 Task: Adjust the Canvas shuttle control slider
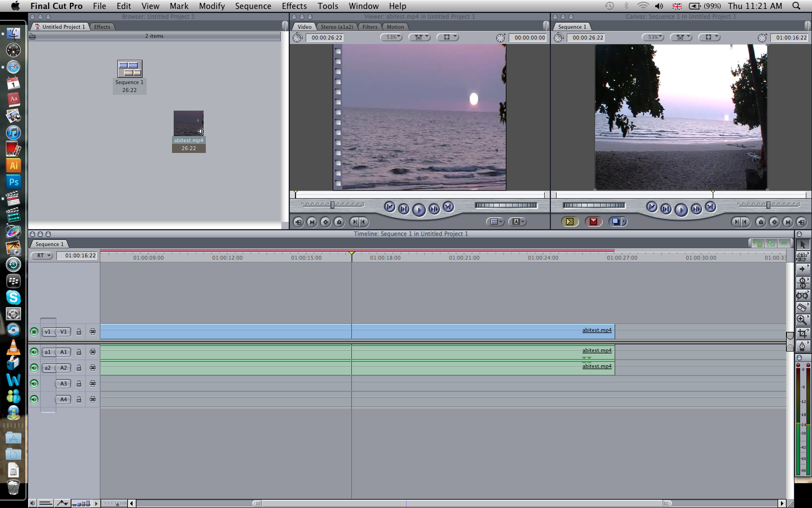[x=769, y=205]
